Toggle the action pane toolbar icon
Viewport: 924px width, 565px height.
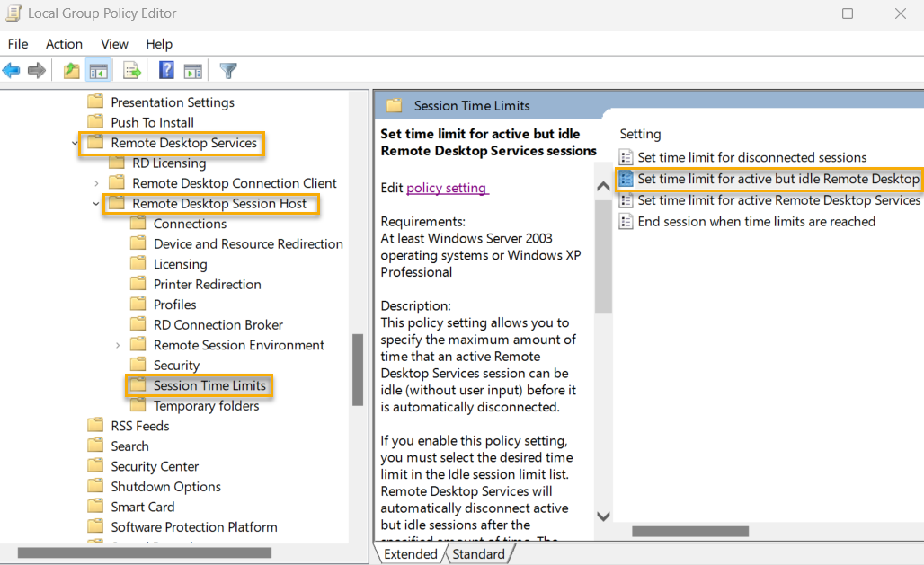click(x=193, y=70)
